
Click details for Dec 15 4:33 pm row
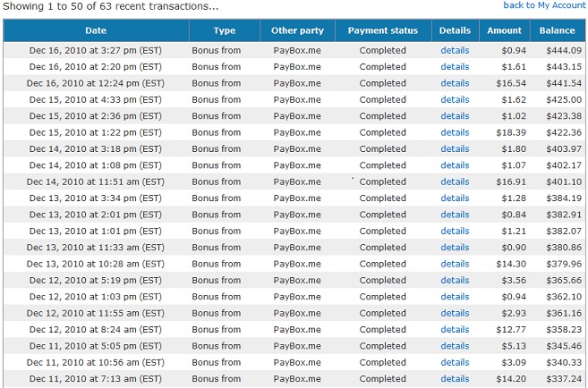(x=455, y=99)
